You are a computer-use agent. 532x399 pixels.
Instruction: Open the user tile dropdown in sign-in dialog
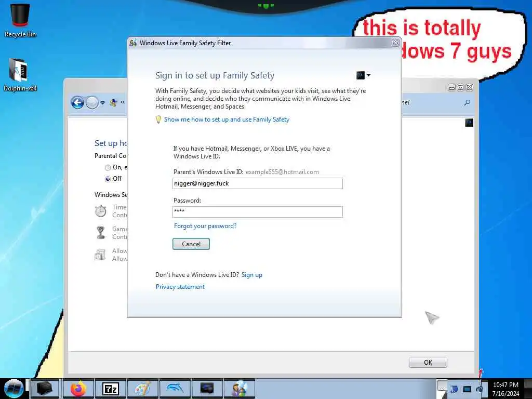click(368, 75)
